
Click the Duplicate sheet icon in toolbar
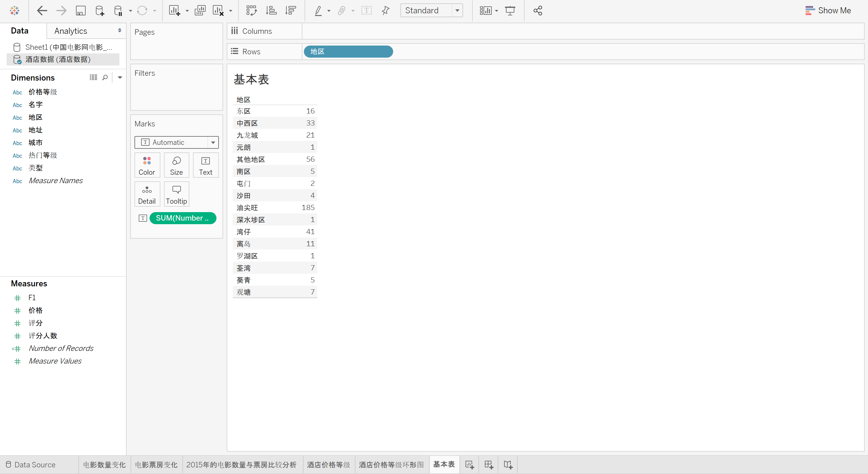[200, 11]
